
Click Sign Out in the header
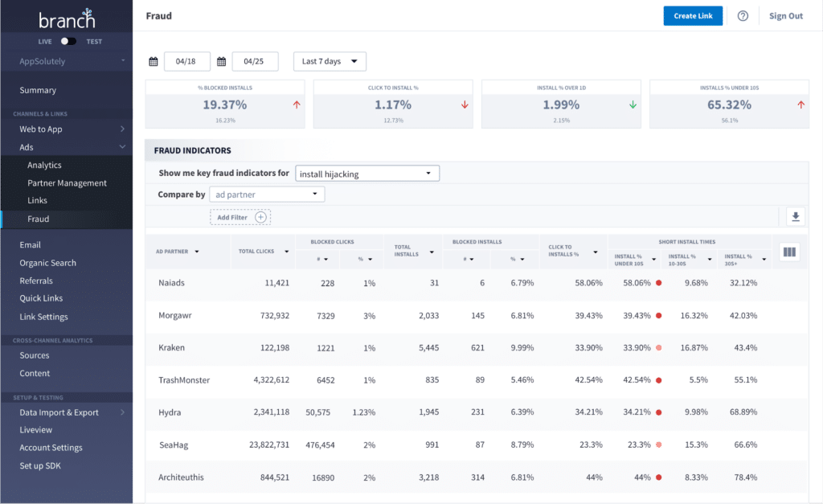point(785,15)
